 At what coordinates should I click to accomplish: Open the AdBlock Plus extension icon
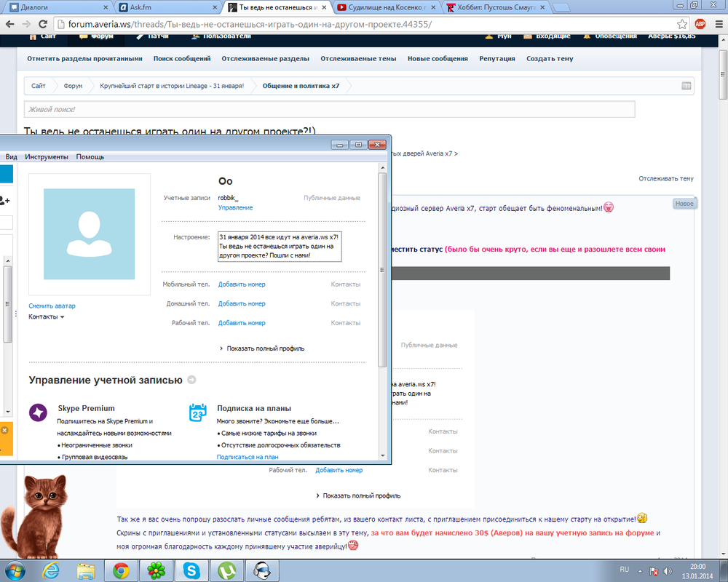700,24
